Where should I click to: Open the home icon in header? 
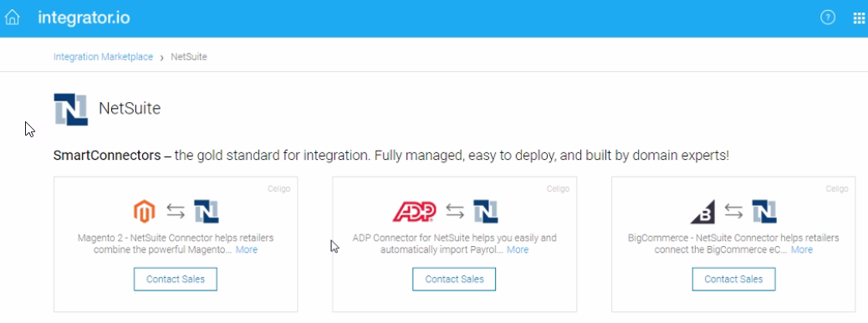point(13,18)
